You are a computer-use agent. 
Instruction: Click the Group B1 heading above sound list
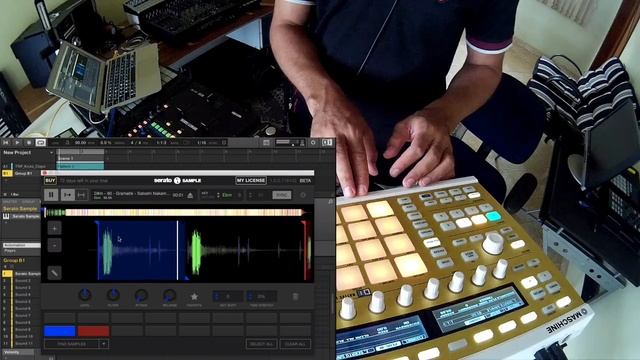tap(14, 260)
